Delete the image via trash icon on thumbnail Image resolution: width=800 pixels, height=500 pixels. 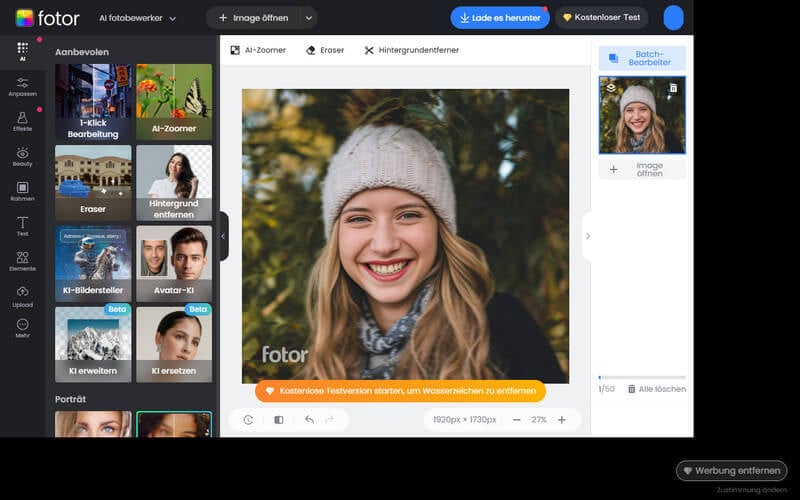673,88
